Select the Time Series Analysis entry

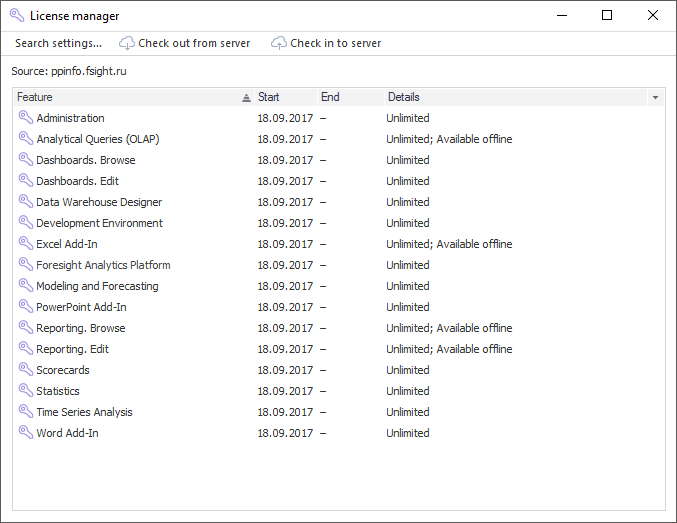[84, 412]
